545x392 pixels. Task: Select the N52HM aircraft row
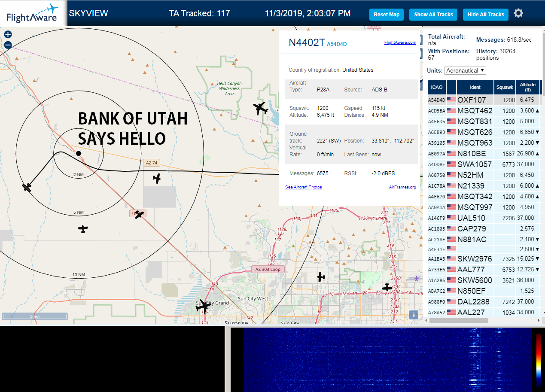click(484, 175)
